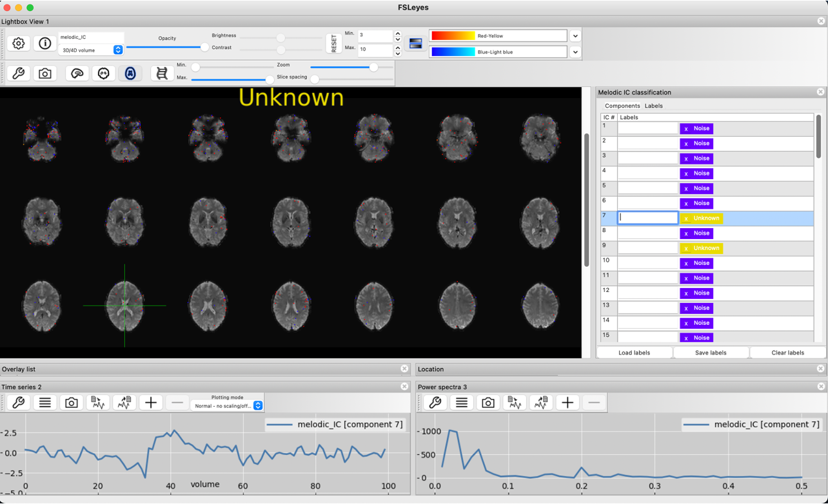Viewport: 828px width, 504px height.
Task: Close the Melodic IC classification panel
Action: (x=820, y=92)
